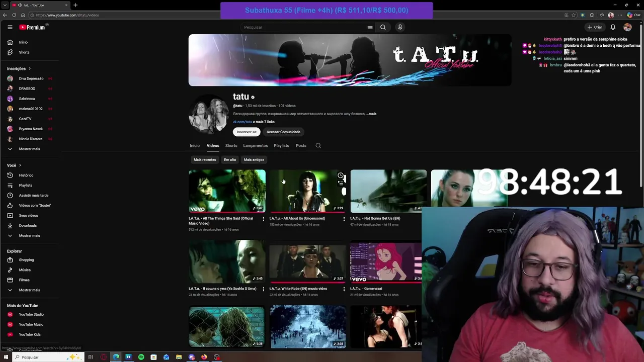Screen dimensions: 644x362
Task: Select the Mais recentes filter chip
Action: click(x=205, y=160)
